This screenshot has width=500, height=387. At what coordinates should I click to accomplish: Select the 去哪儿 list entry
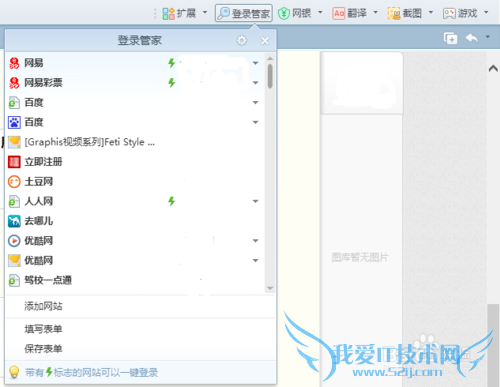coord(135,221)
